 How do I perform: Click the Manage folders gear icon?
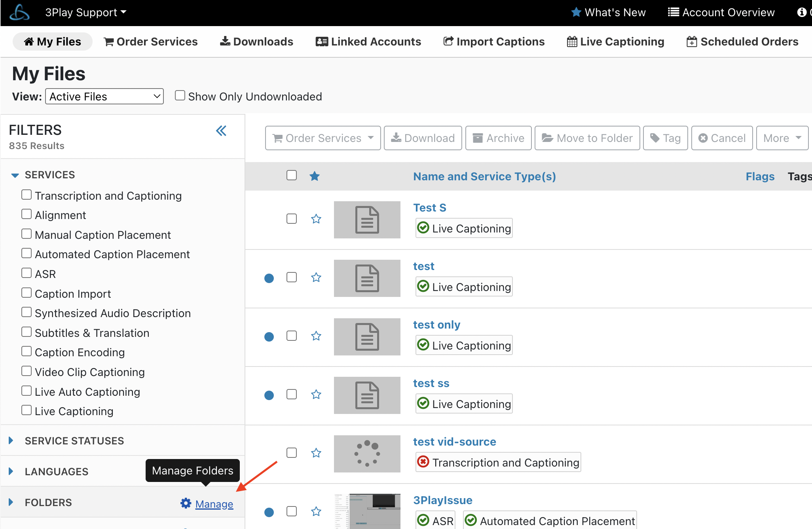(186, 503)
